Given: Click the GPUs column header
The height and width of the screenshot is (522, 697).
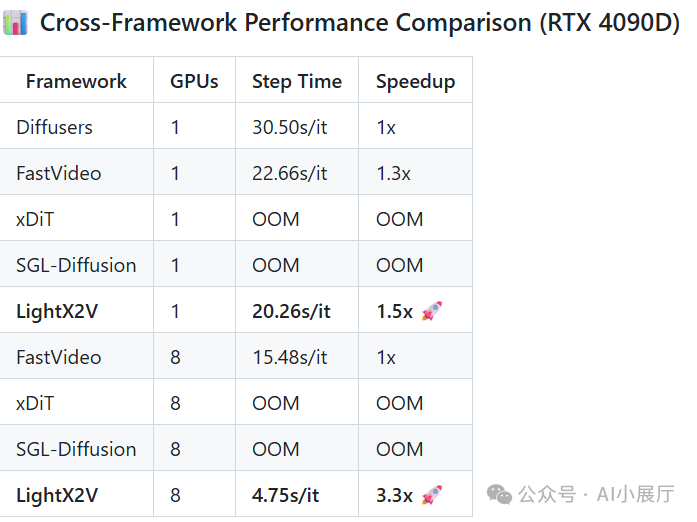Looking at the screenshot, I should 194,82.
